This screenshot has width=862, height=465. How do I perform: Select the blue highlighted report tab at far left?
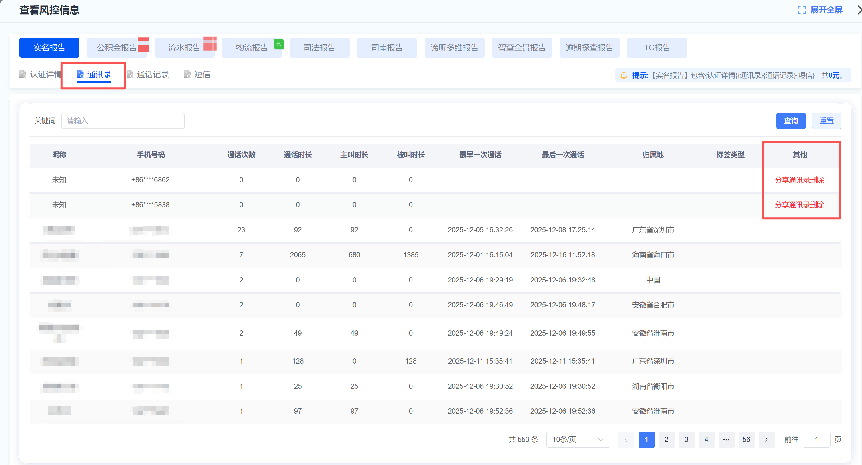[x=49, y=48]
